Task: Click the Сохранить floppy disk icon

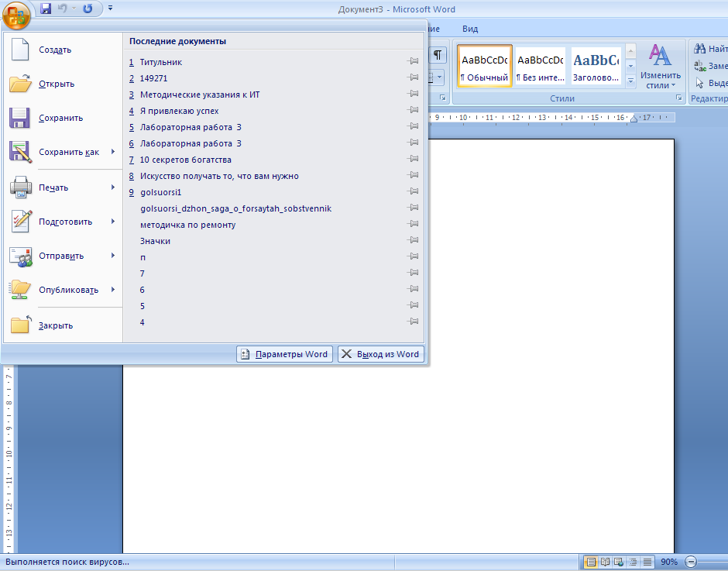Action: click(x=20, y=118)
